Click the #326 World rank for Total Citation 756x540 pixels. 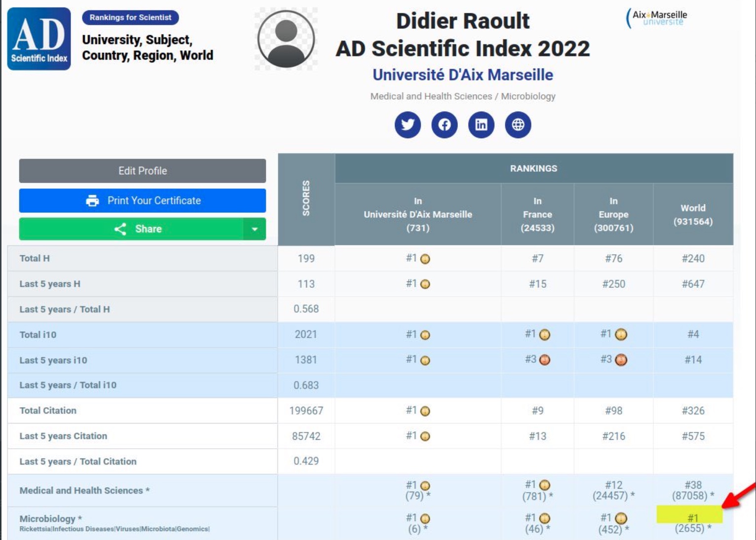[693, 411]
